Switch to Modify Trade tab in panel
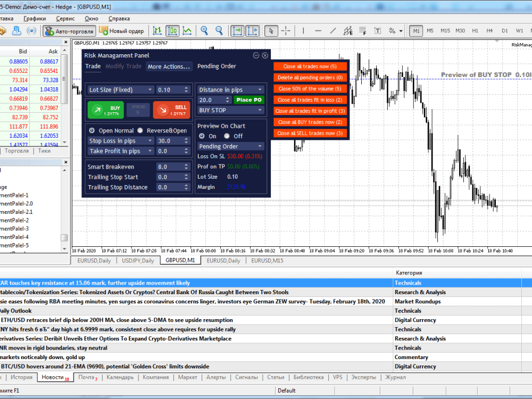The image size is (532, 399). (x=123, y=66)
